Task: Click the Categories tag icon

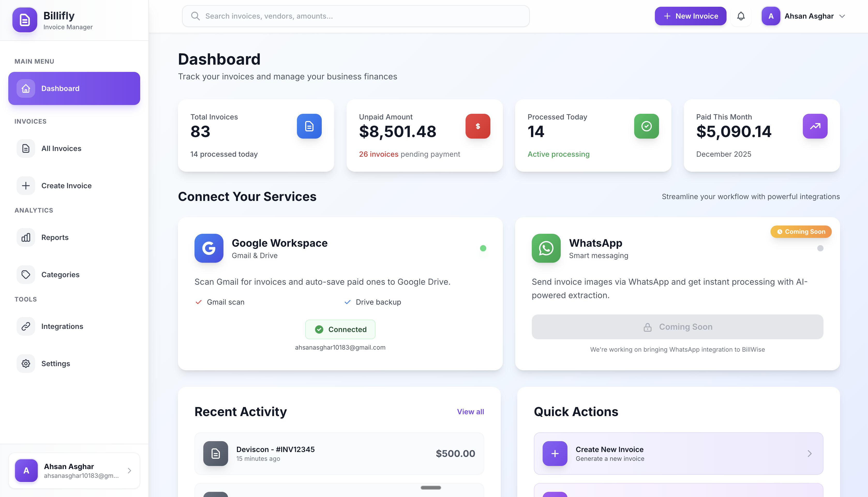Action: click(26, 274)
